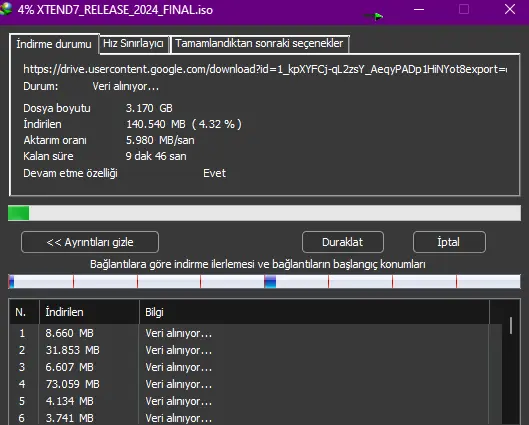Viewport: 529px width, 425px height.
Task: Click the Dosya boyutu value 3.170 GB
Action: coord(149,108)
